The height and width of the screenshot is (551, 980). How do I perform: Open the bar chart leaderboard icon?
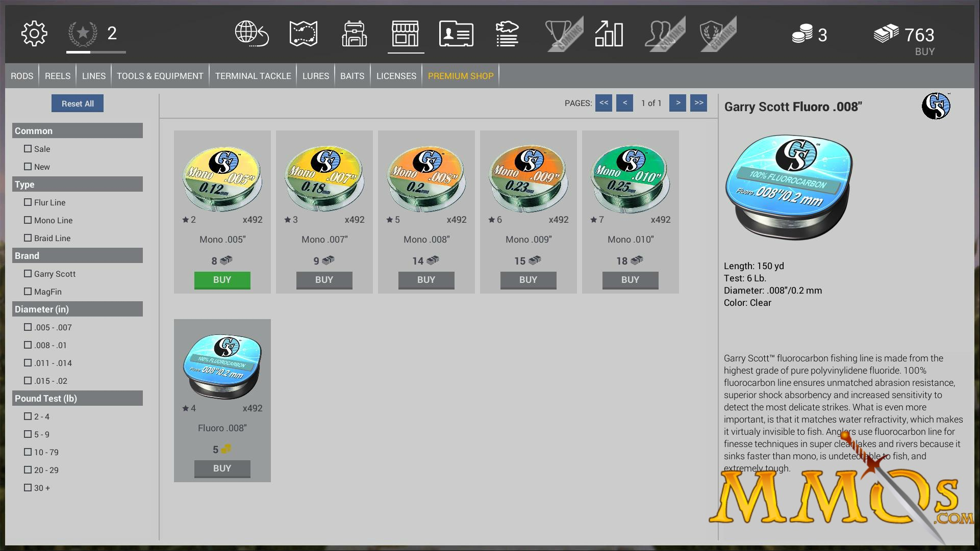(x=609, y=34)
